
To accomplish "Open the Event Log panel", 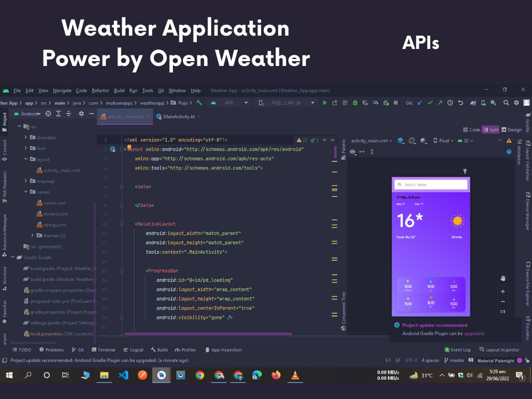I will [x=459, y=350].
